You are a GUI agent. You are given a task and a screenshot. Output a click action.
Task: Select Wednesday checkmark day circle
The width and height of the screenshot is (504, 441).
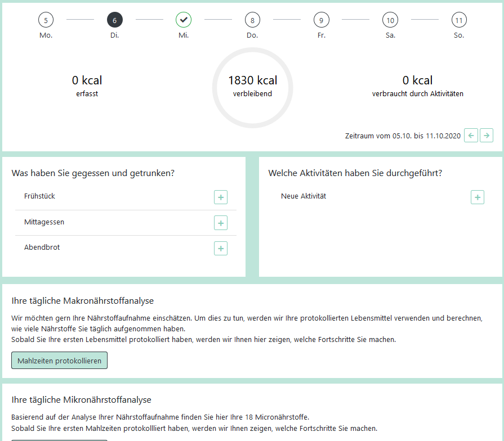point(184,20)
